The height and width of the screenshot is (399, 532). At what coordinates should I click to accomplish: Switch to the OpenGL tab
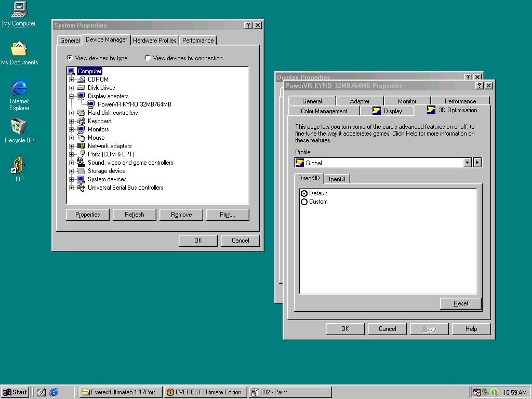337,179
